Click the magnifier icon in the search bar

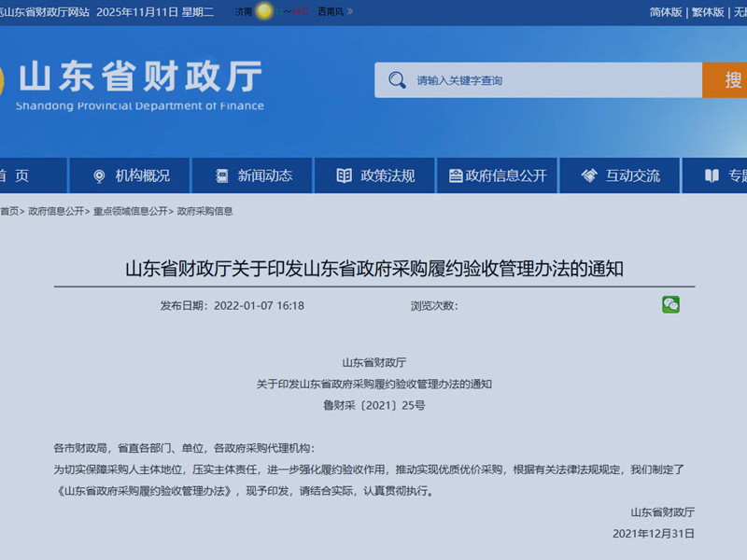(x=396, y=80)
